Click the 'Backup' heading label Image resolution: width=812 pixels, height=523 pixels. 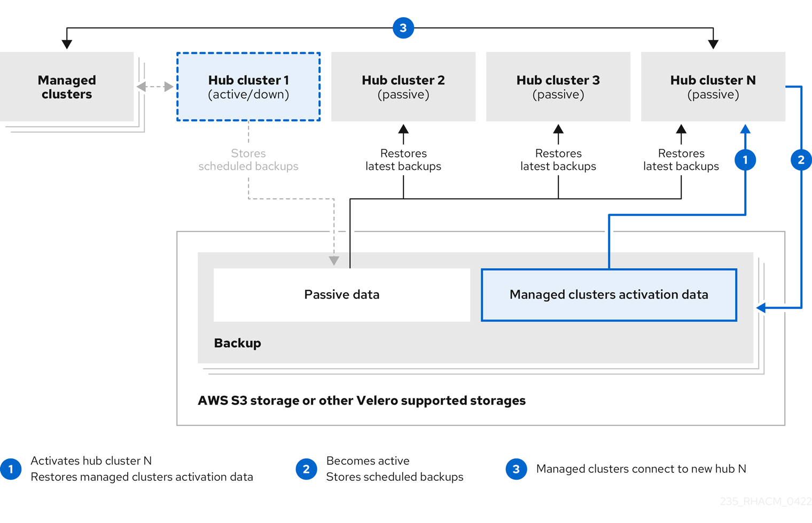237,343
